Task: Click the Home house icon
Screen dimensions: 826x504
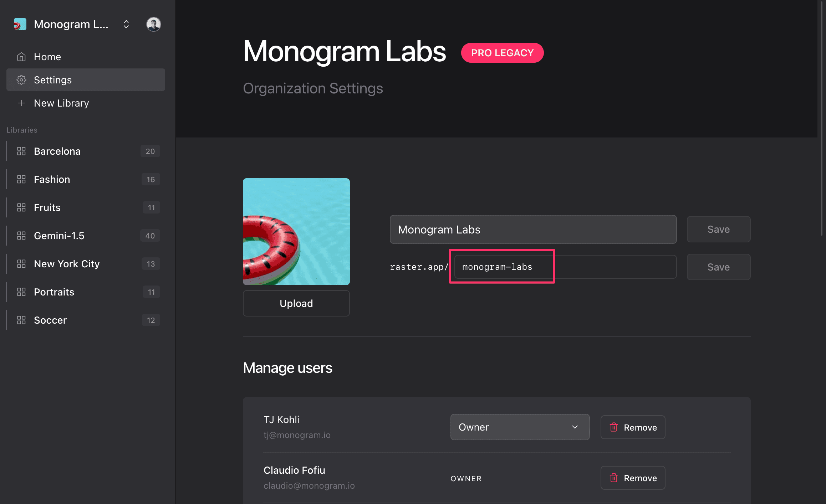Action: click(21, 57)
